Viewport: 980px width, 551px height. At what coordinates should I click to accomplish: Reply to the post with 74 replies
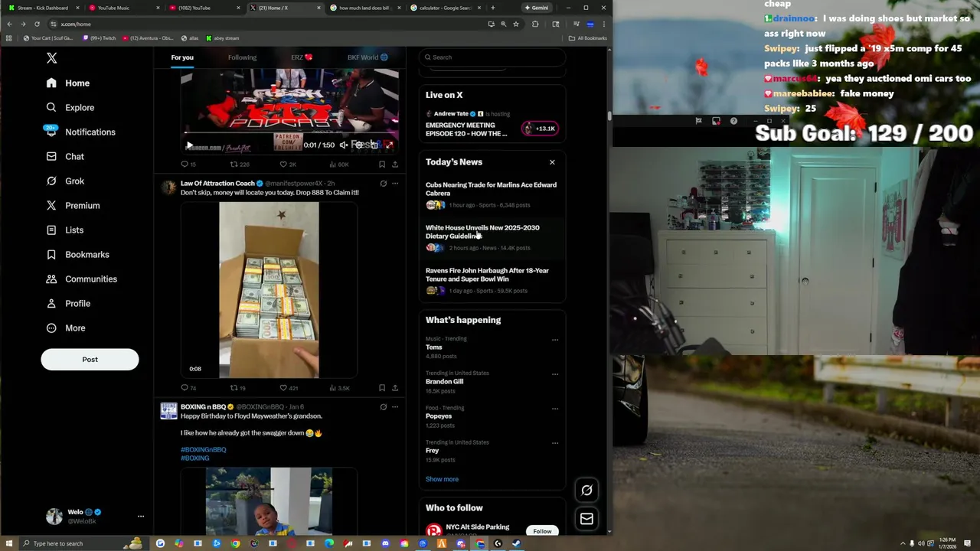click(x=188, y=388)
